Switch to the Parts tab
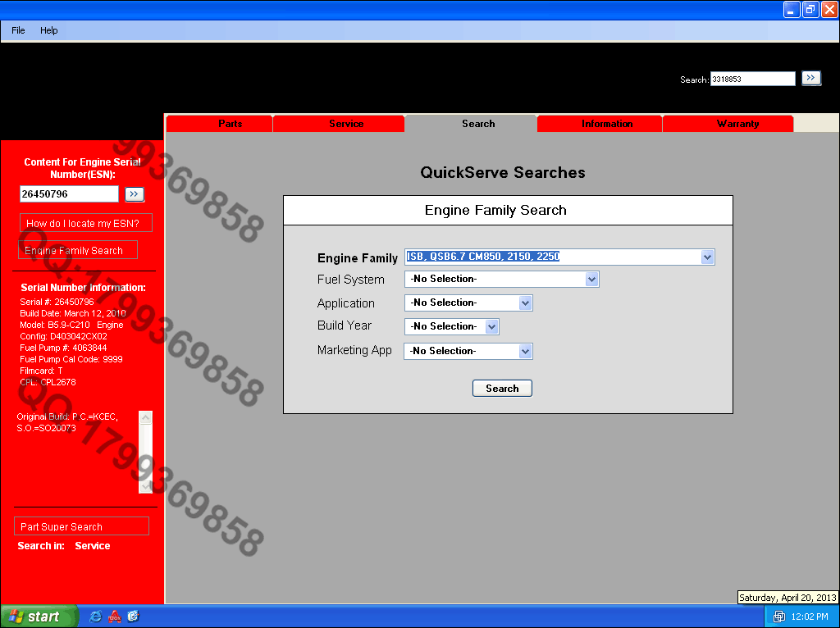The width and height of the screenshot is (840, 628). pyautogui.click(x=230, y=124)
